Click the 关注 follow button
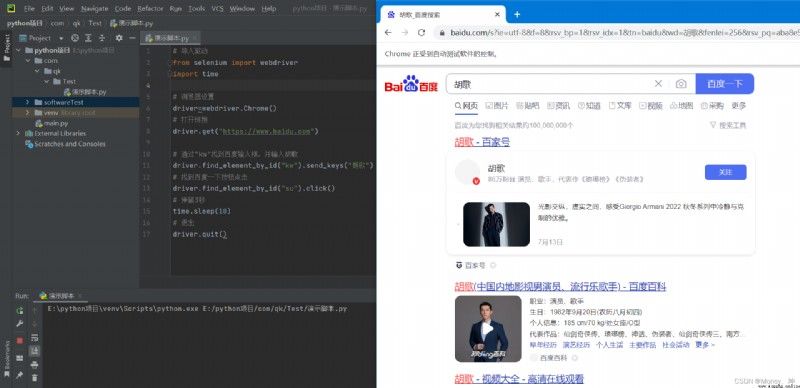Screen dimensions: 800x388 (726, 173)
